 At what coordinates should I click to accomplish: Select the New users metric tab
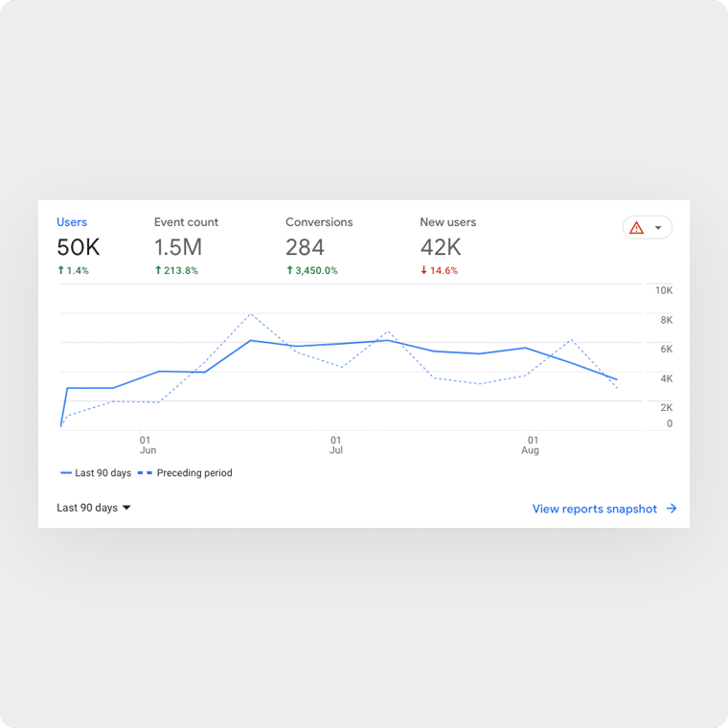pyautogui.click(x=447, y=222)
